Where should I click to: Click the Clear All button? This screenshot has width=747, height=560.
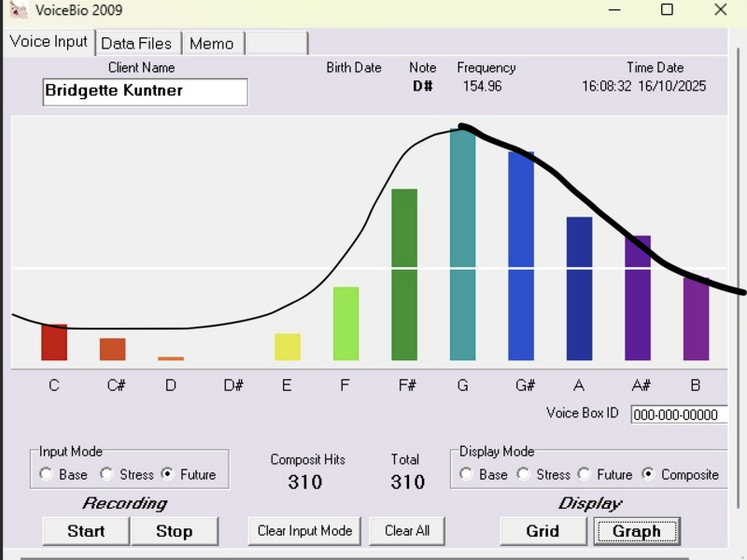click(x=407, y=531)
